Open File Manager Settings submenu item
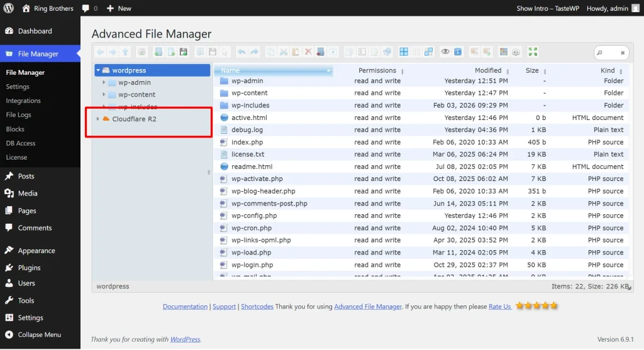 click(x=18, y=87)
